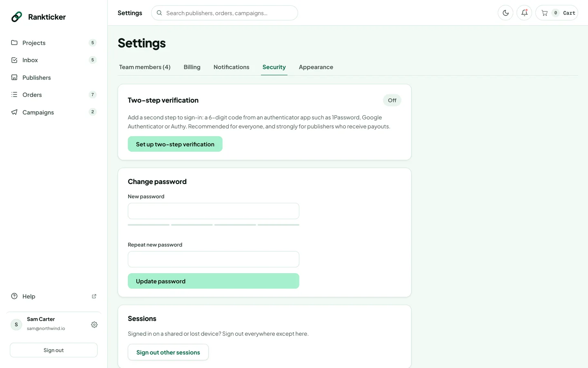The height and width of the screenshot is (368, 588).
Task: Open Campaigns via its megaphone icon
Action: tap(14, 112)
